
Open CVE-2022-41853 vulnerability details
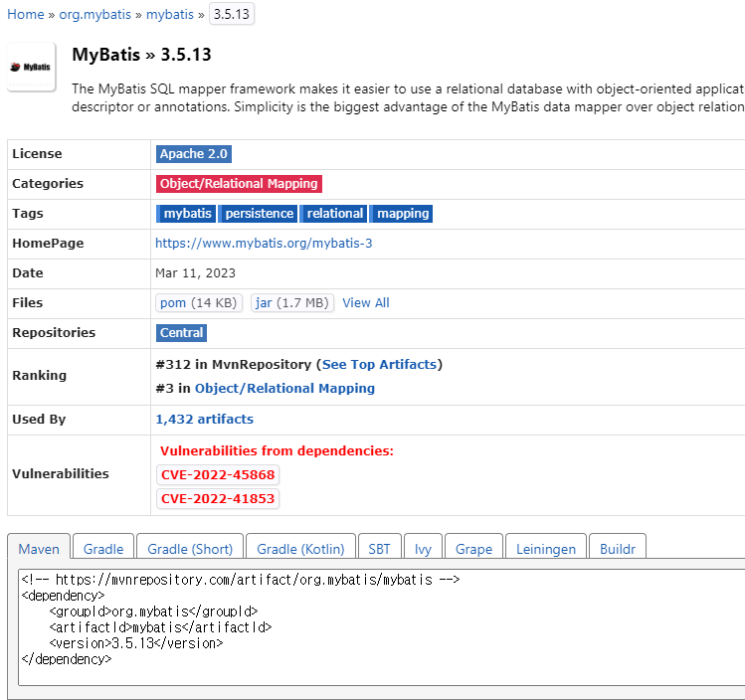click(218, 499)
